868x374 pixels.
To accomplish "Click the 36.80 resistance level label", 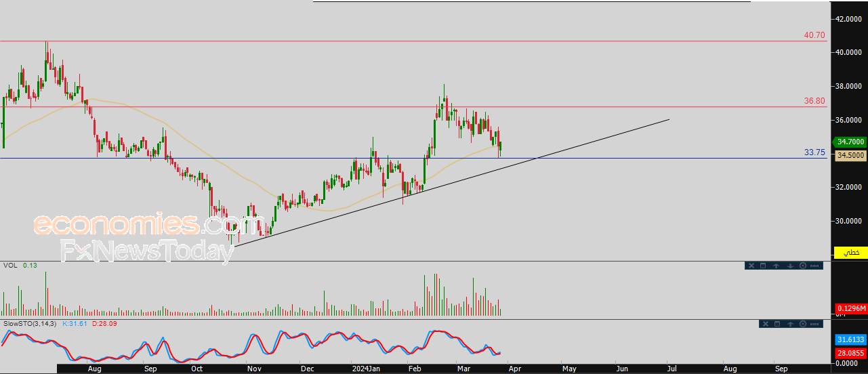I will [814, 101].
